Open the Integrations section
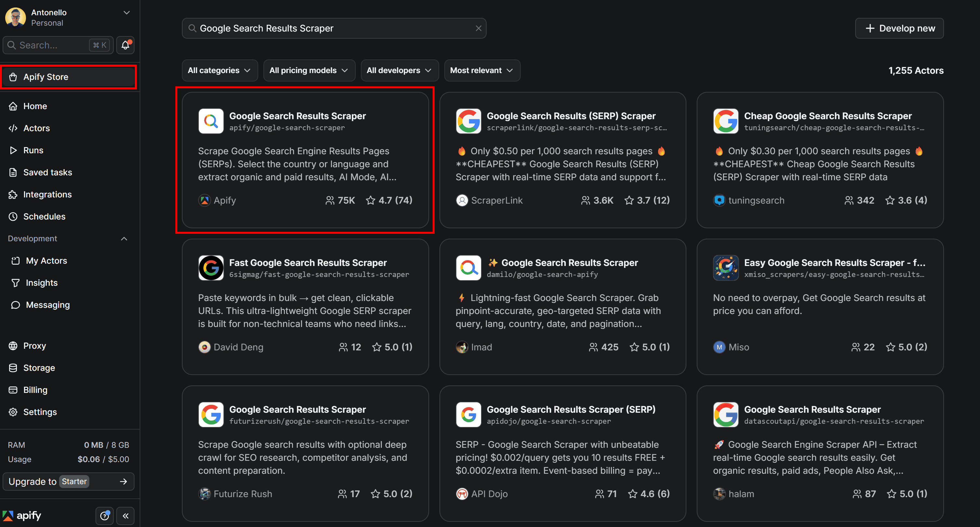Image resolution: width=980 pixels, height=527 pixels. [47, 194]
